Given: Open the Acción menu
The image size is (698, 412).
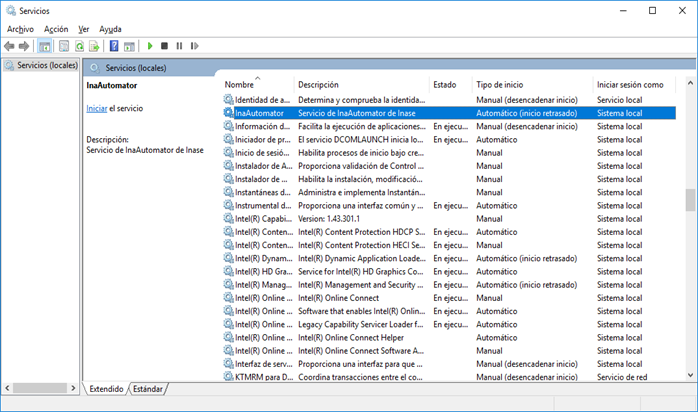Looking at the screenshot, I should pyautogui.click(x=56, y=29).
